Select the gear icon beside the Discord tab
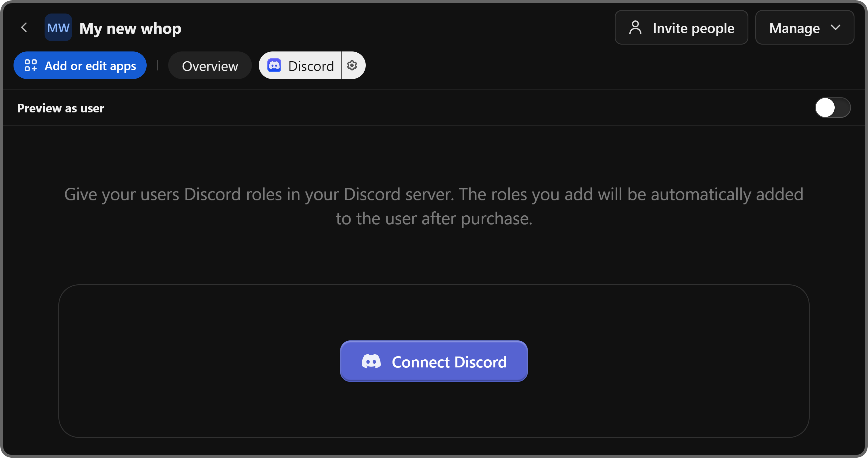Screen dimensions: 868x458 tap(352, 65)
